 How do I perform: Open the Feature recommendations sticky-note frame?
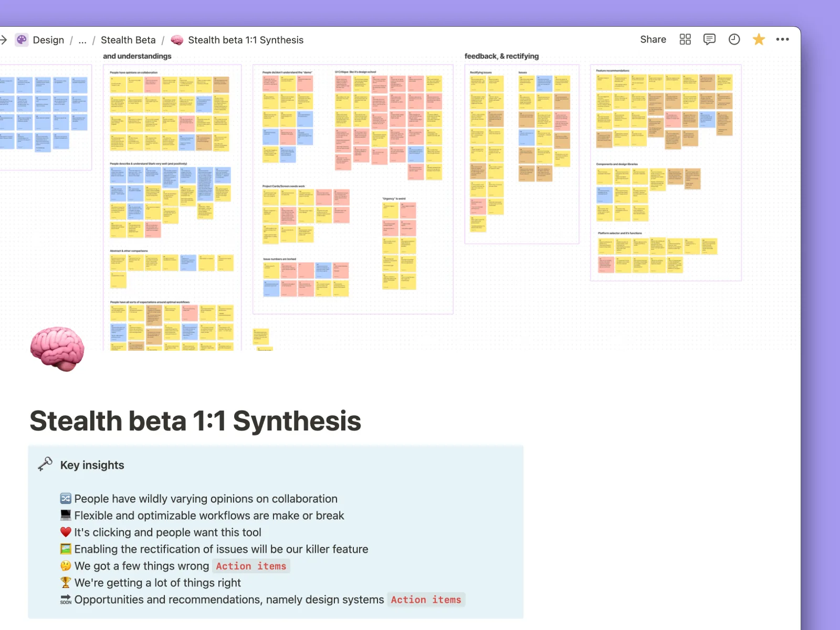point(666,173)
